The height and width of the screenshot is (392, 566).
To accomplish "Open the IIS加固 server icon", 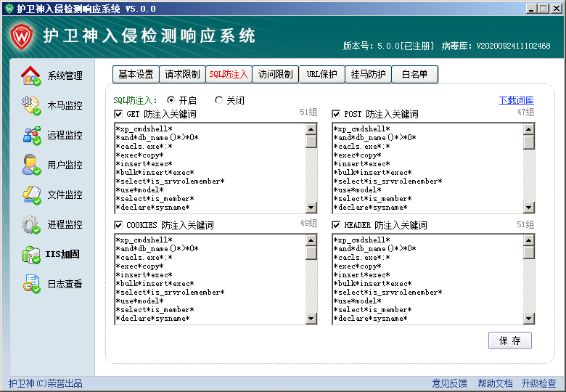I will pyautogui.click(x=31, y=254).
